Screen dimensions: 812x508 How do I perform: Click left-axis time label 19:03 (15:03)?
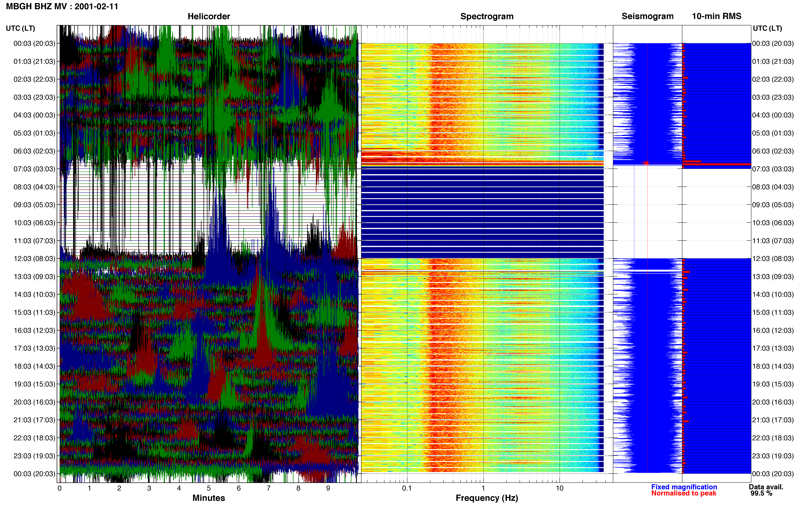pyautogui.click(x=34, y=384)
